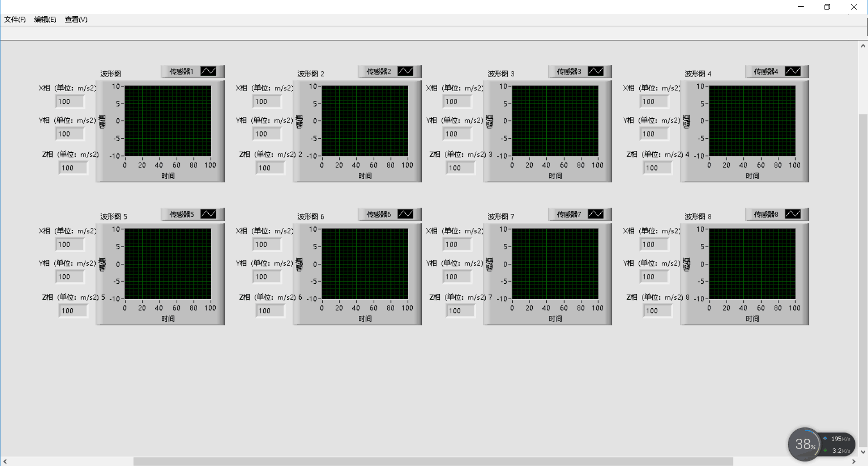This screenshot has width=868, height=466.
Task: Click the 传感器7 plot legend waveform icon
Action: [596, 214]
